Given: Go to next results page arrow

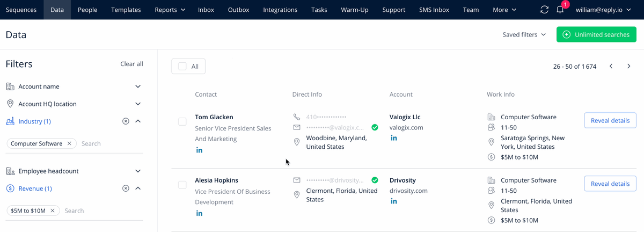Looking at the screenshot, I should pos(629,66).
